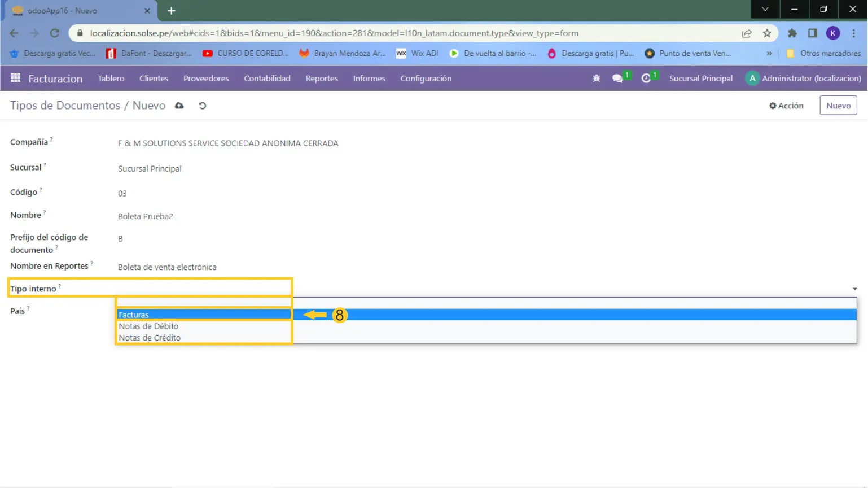Image resolution: width=868 pixels, height=488 pixels.
Task: Open CURSO DE CORELD... bookmark
Action: (246, 53)
